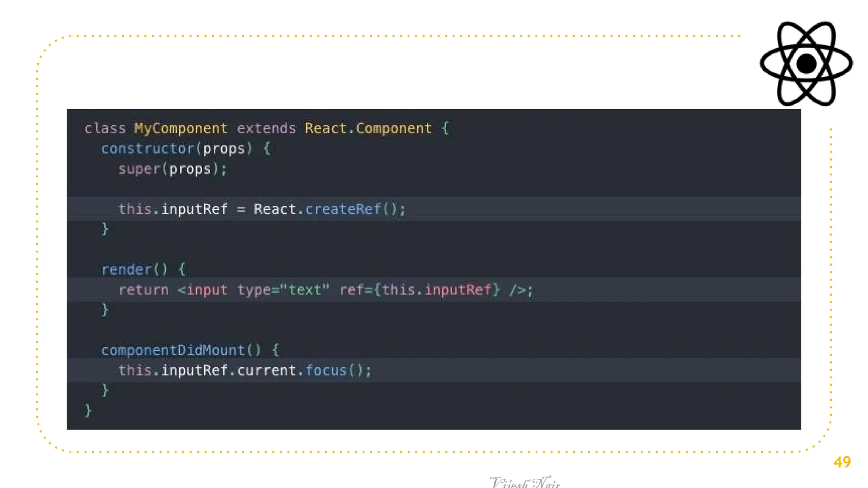The image size is (868, 488).
Task: Click inputRef.current in the last method
Action: coord(228,371)
